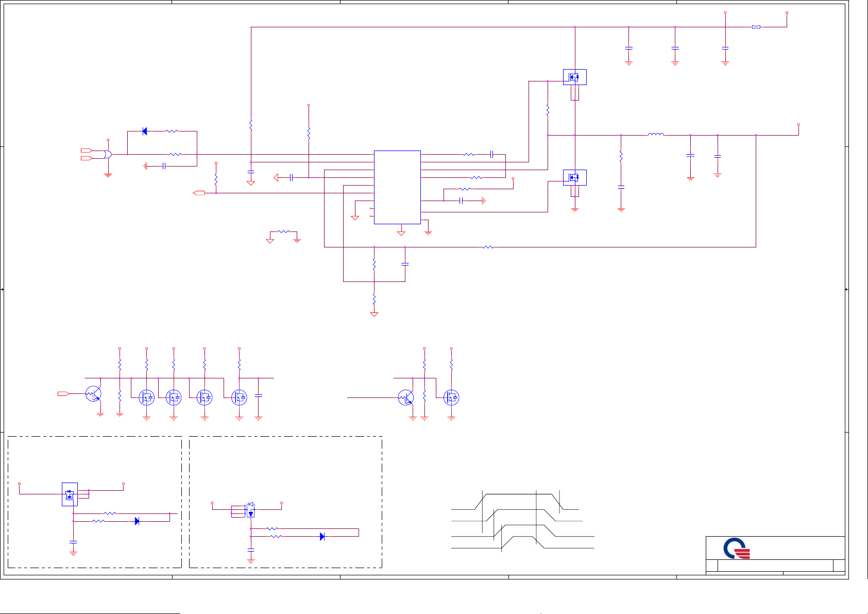Click the resistor bridging two ground symbols
This screenshot has height=614, width=868.
[x=283, y=231]
